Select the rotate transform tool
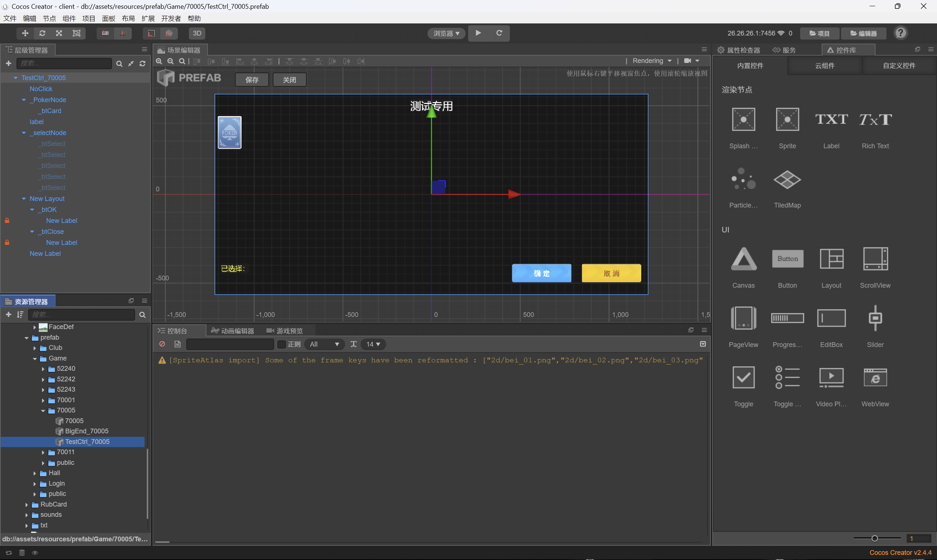The width and height of the screenshot is (937, 560). (x=42, y=33)
